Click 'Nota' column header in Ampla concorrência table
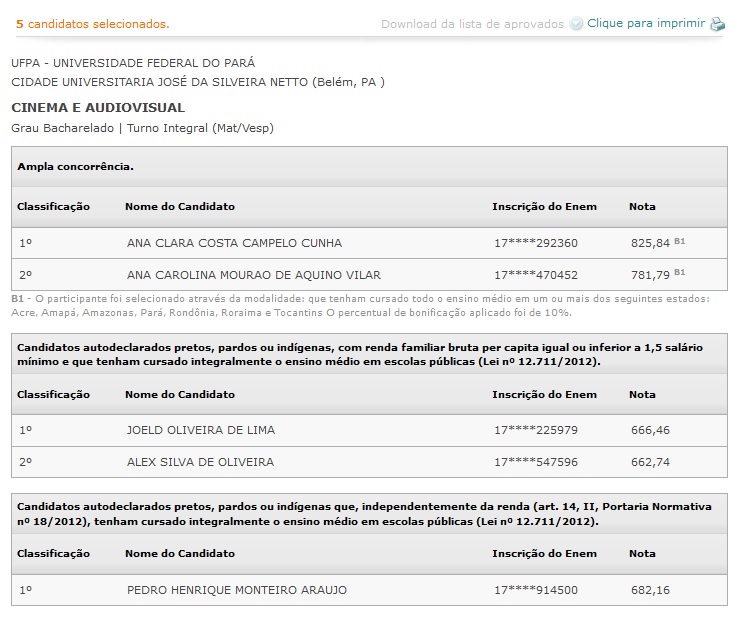 coord(642,206)
